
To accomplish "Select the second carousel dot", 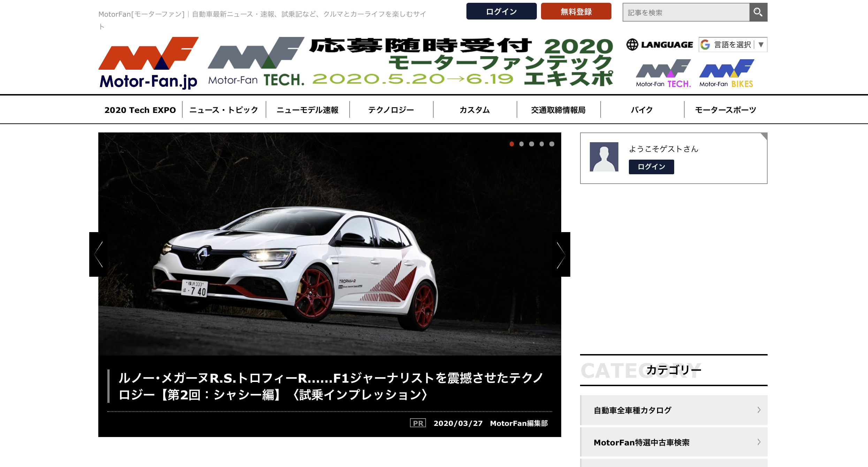I will 521,144.
